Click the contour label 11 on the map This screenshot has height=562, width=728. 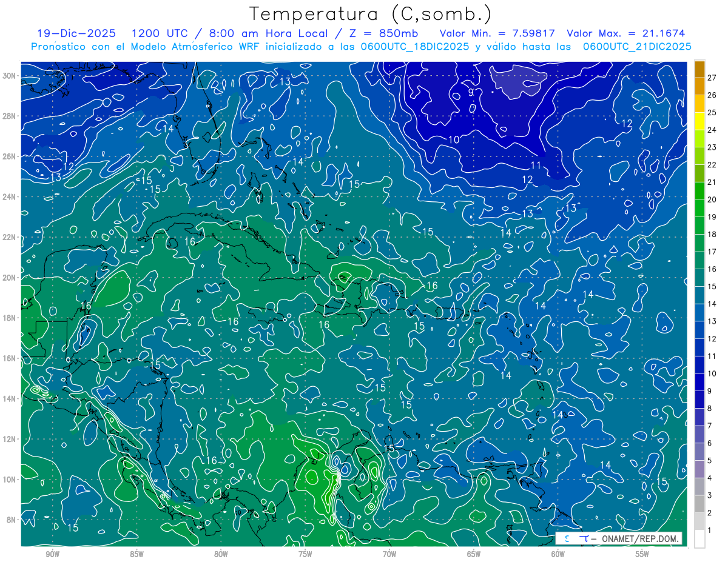(x=536, y=166)
